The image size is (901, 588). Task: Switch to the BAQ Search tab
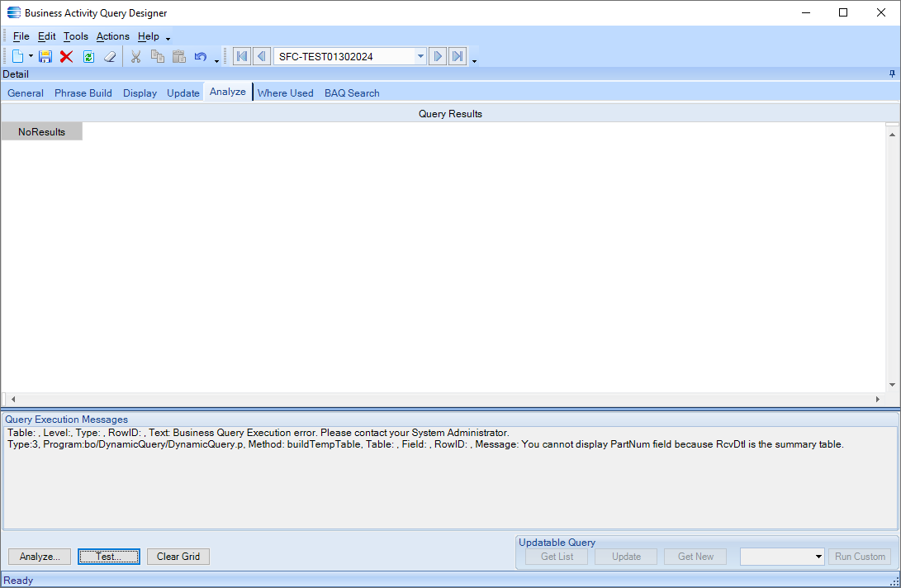pos(353,93)
